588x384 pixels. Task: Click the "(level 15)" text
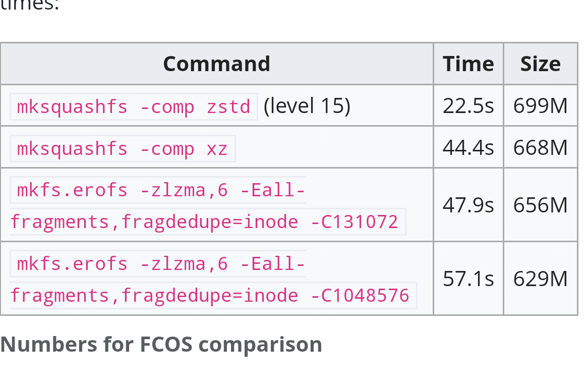[307, 106]
